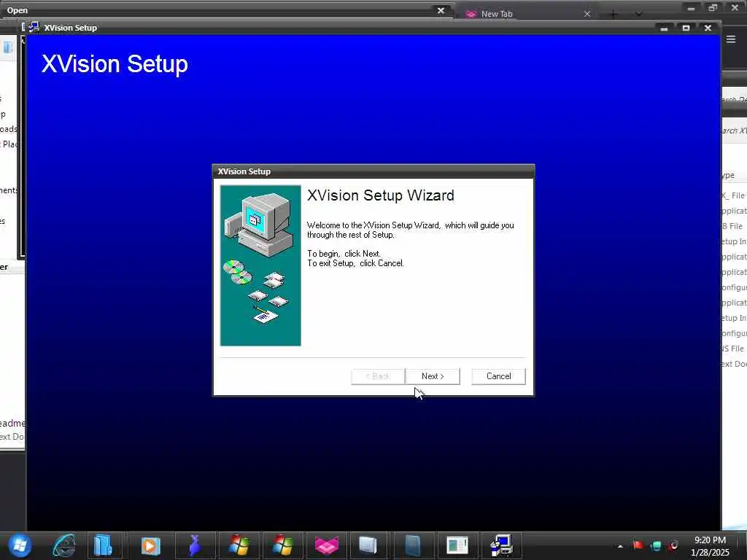Viewport: 747px width, 560px height.
Task: Open the browser tab list chevron
Action: point(638,14)
